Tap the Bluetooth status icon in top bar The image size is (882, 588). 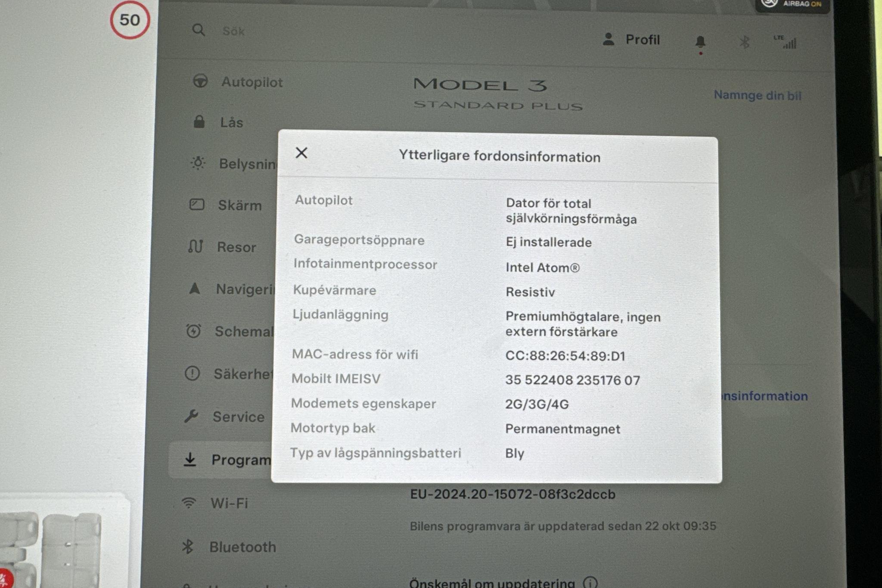744,42
